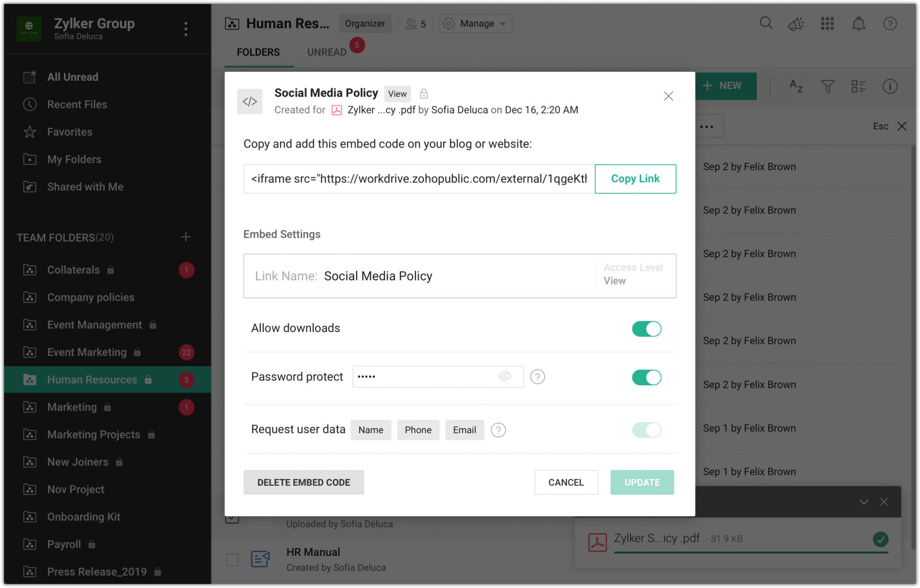Reveal password using the eye icon
Screen dimensions: 920x588
pos(505,376)
